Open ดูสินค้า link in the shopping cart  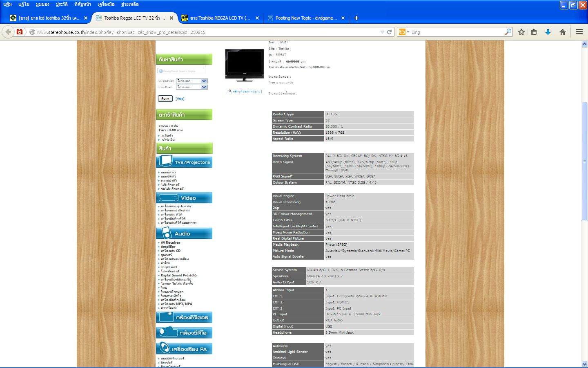click(x=167, y=135)
